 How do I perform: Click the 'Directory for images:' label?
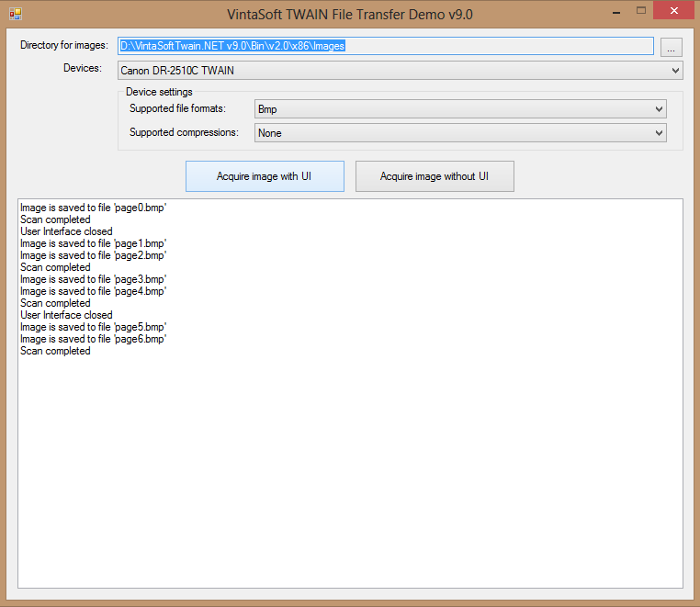pyautogui.click(x=64, y=45)
